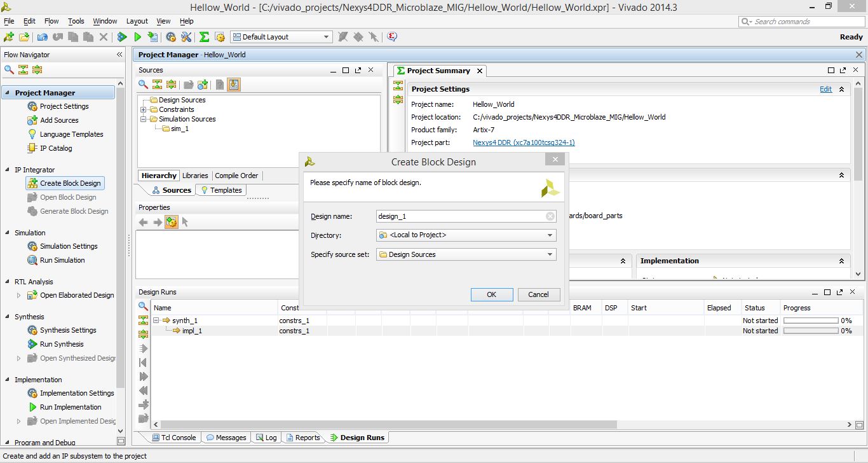Click the Search commands box
Screen dimensions: 868x463
click(x=802, y=22)
